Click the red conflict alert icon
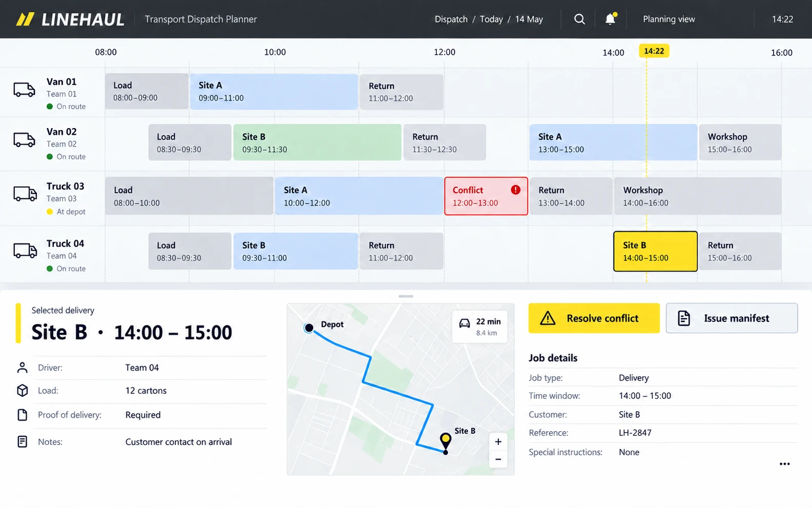Viewport: 812px width, 508px height. 516,190
